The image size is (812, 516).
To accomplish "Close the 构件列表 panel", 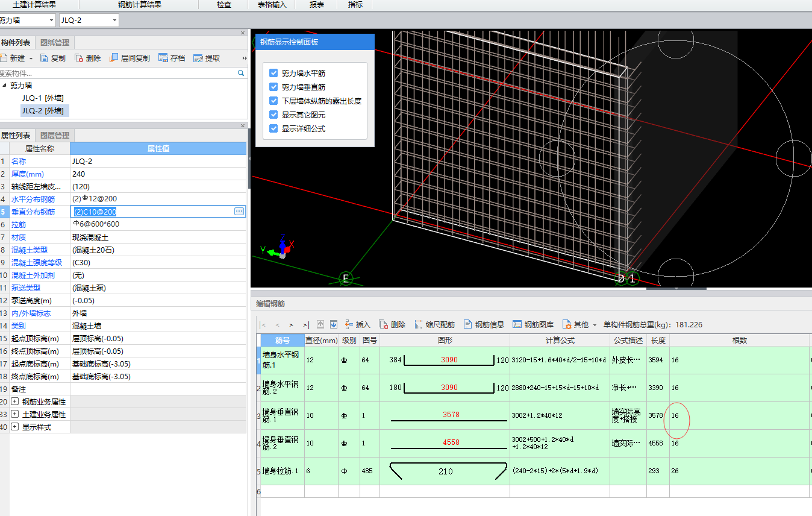I will coord(243,33).
